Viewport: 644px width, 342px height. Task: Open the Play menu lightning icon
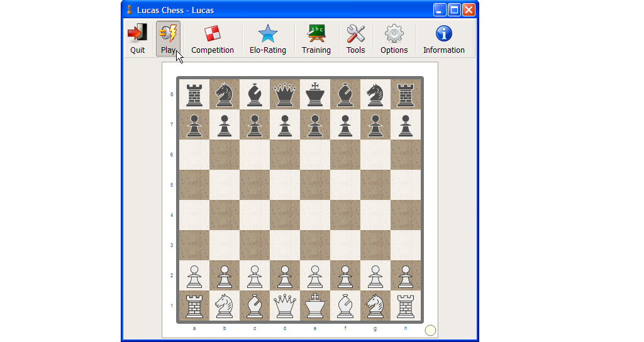click(x=168, y=33)
